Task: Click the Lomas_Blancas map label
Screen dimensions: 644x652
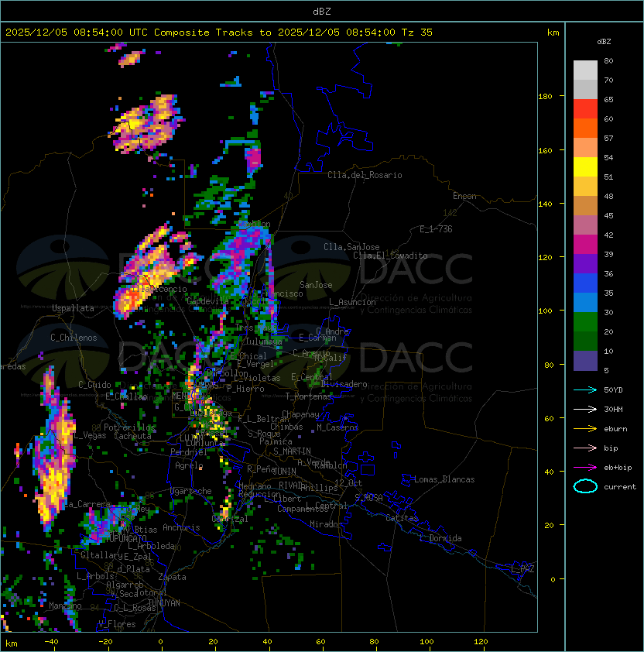Action: [x=444, y=479]
